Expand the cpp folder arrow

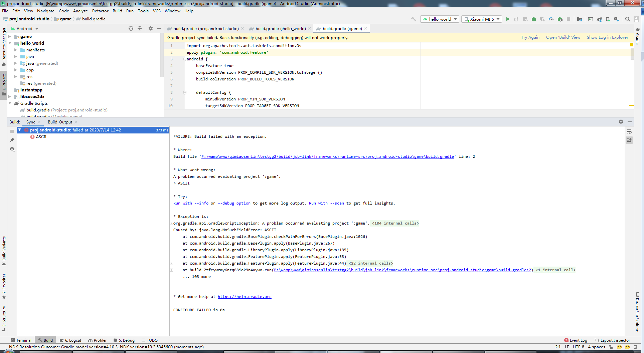pos(16,70)
